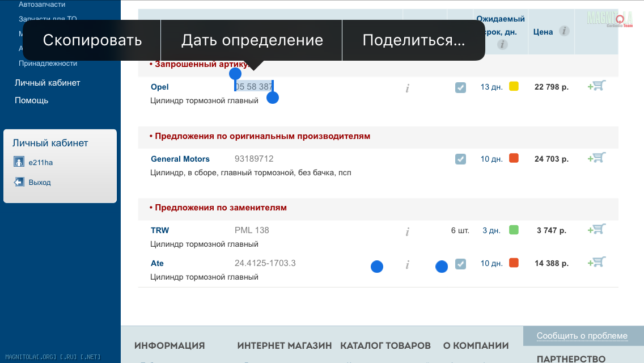Open the TRW brand link
The width and height of the screenshot is (644, 363).
[x=160, y=230]
